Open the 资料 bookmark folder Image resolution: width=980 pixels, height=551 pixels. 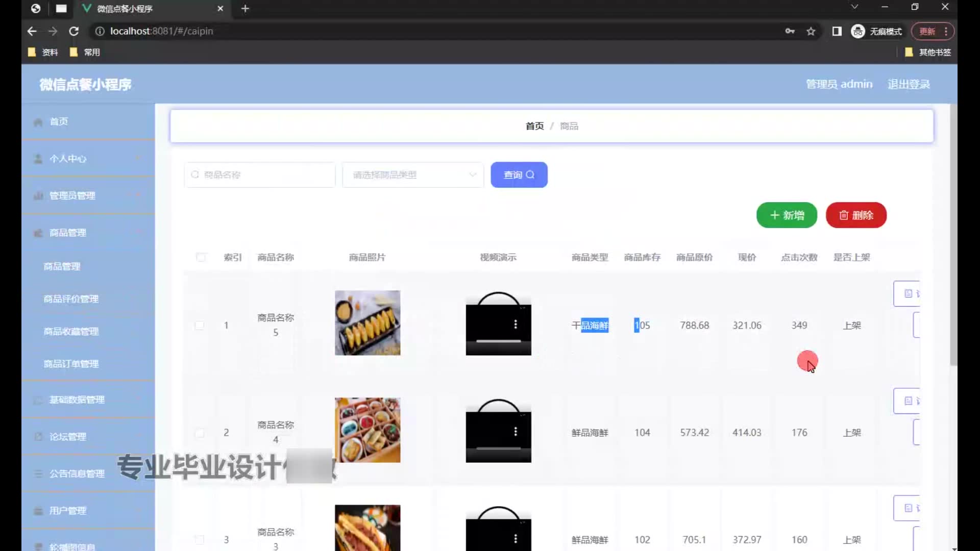point(43,52)
